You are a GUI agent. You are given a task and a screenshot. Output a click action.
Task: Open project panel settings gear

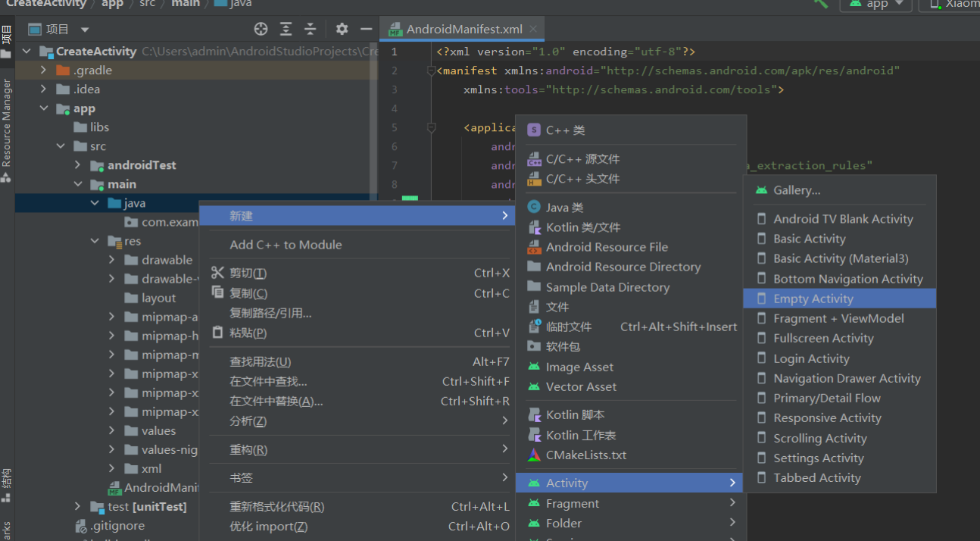pos(342,29)
